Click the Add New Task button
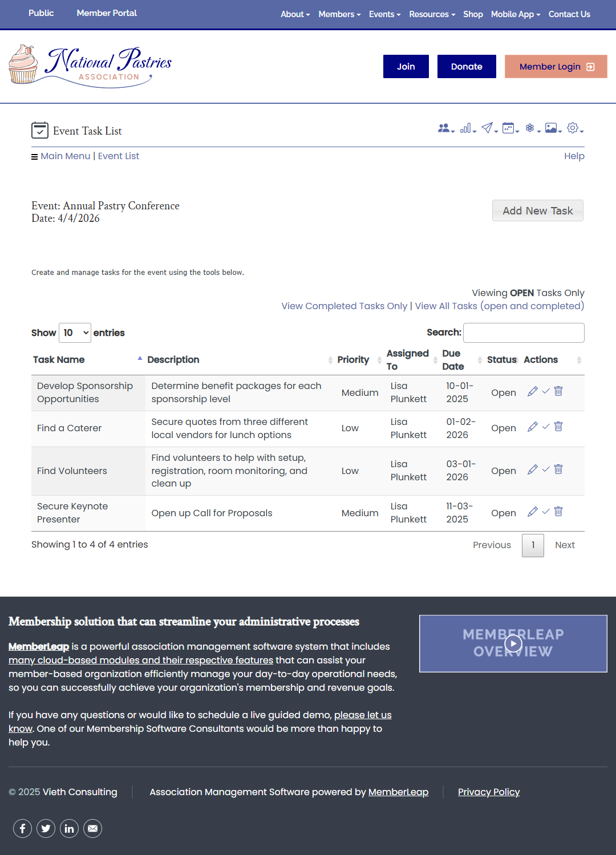The height and width of the screenshot is (855, 616). [x=538, y=210]
